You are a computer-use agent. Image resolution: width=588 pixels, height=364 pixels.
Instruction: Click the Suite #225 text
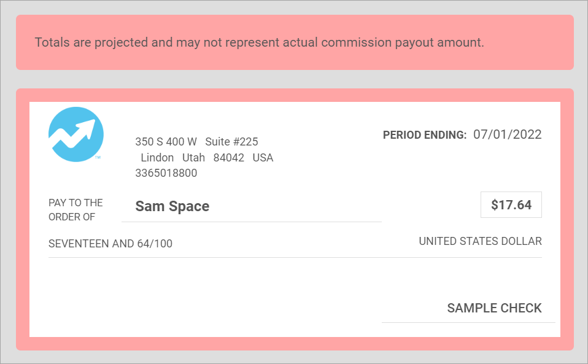point(231,142)
